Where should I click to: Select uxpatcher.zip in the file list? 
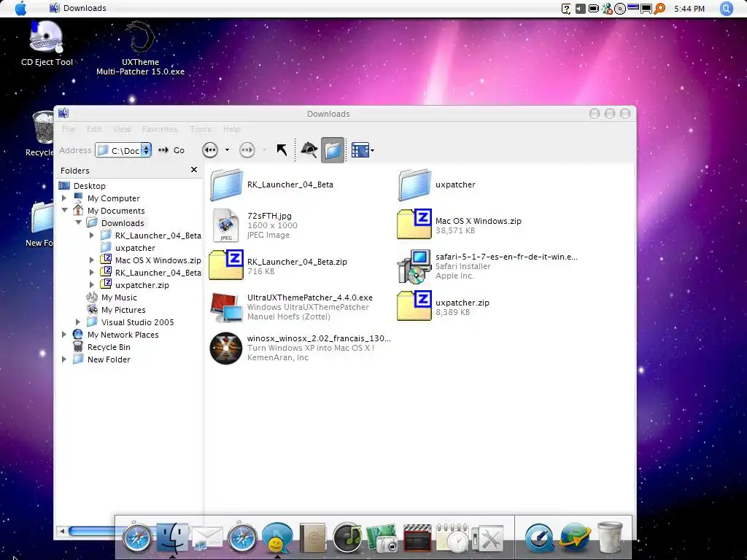coord(414,306)
